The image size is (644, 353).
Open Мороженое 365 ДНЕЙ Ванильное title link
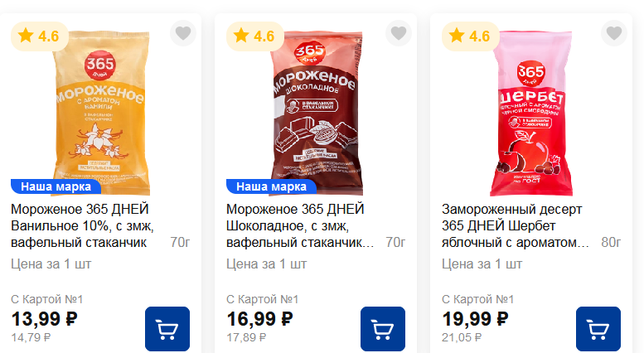tap(82, 225)
